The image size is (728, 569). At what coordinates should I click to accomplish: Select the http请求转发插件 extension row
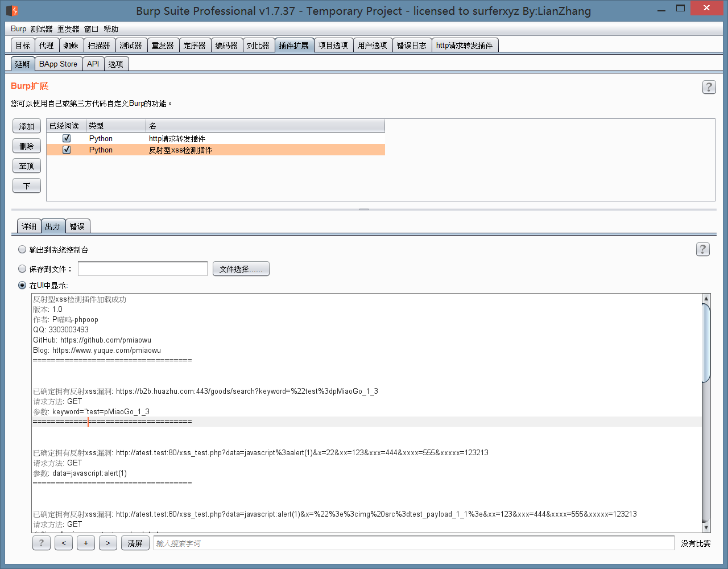[216, 138]
